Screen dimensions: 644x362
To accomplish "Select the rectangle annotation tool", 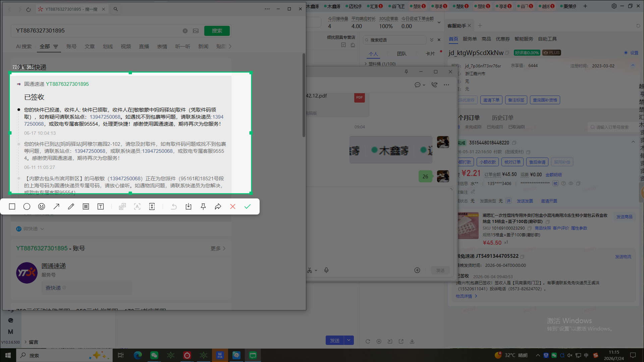I will pos(12,206).
